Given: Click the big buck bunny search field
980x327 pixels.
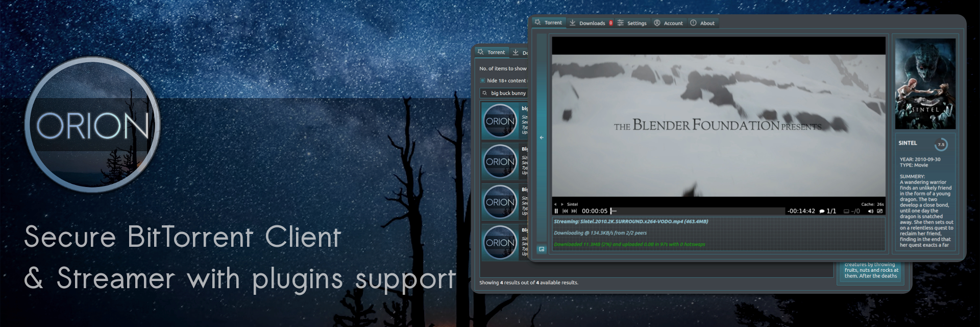Looking at the screenshot, I should click(504, 93).
